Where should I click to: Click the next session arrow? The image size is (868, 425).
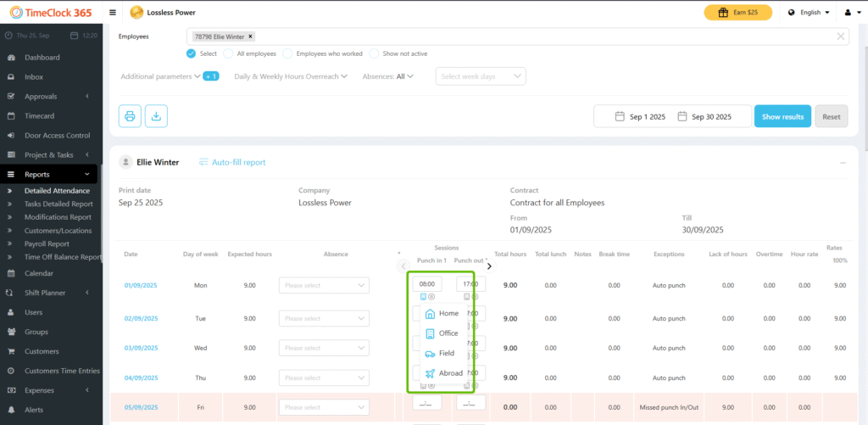click(489, 266)
